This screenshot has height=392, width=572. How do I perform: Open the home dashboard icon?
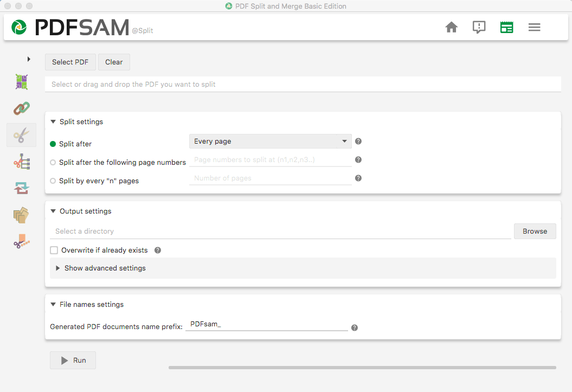coord(451,27)
